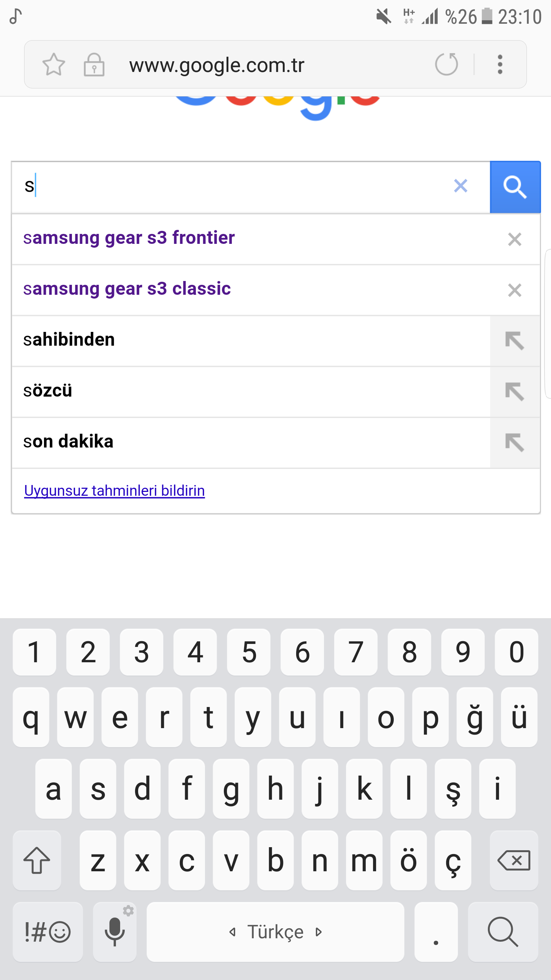
Task: Clear the search box text
Action: (x=461, y=186)
